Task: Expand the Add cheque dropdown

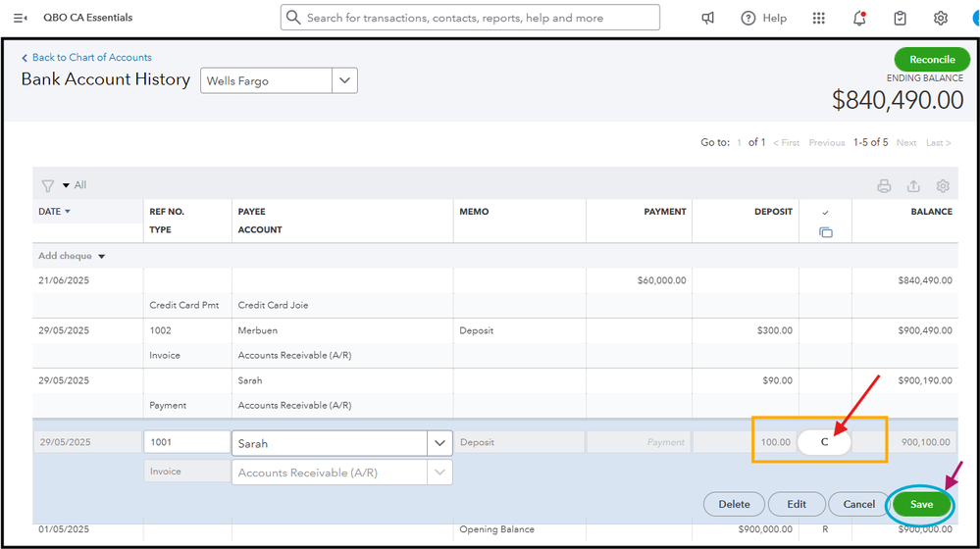Action: (x=101, y=257)
